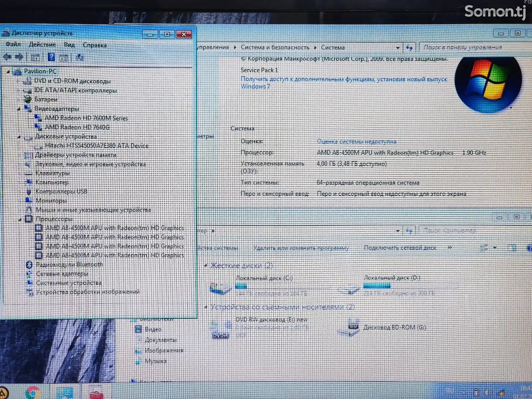Click the control panel search field
Viewport: 532px width, 399px height.
coord(475,48)
